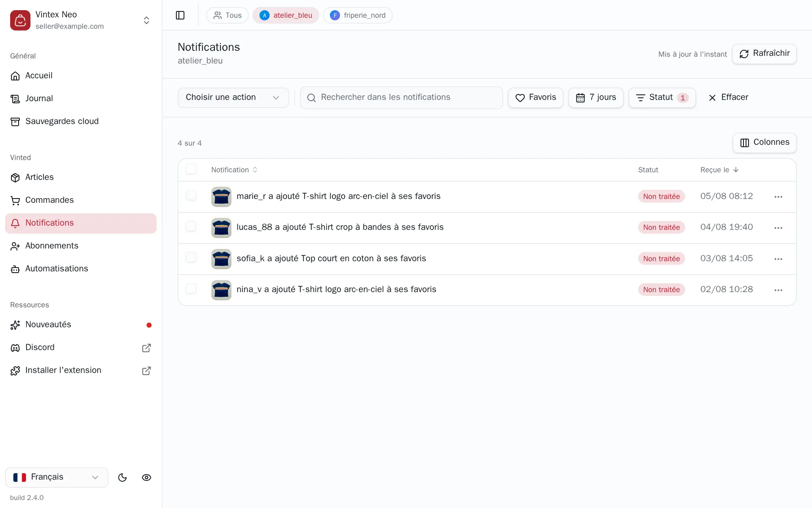Viewport: 812px width, 508px height.
Task: Click Non traitée badge on marie_r row
Action: click(661, 196)
